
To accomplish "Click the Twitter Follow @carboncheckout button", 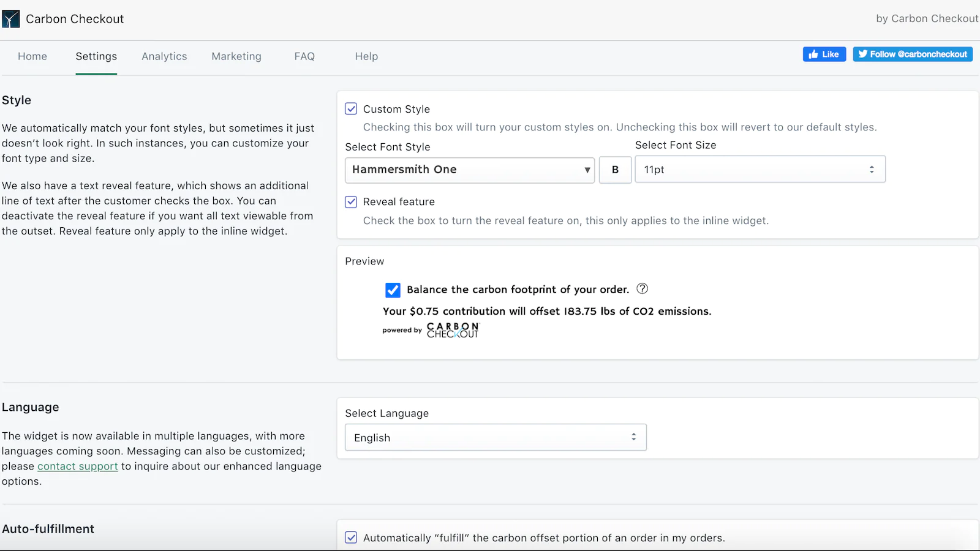I will 912,54.
